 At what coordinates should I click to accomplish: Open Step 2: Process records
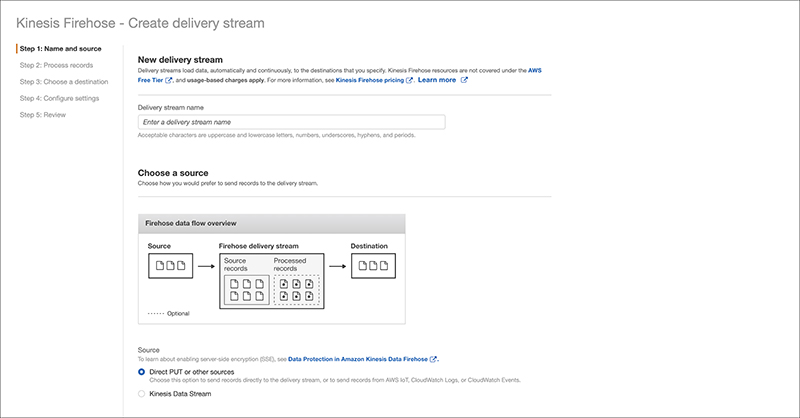[x=56, y=65]
